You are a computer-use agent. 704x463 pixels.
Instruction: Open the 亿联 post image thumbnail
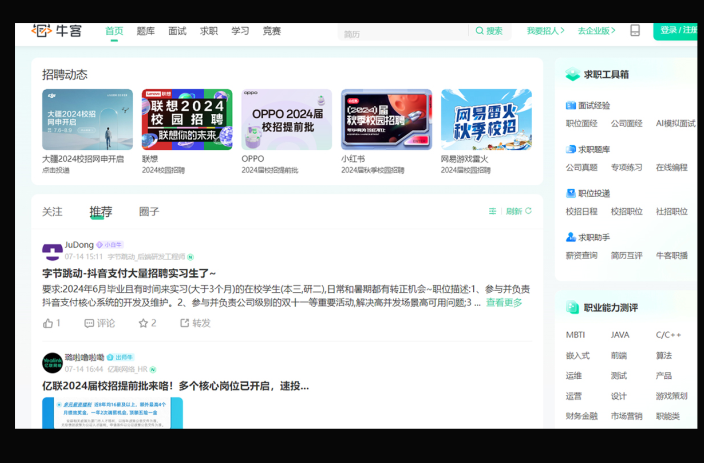tap(113, 413)
